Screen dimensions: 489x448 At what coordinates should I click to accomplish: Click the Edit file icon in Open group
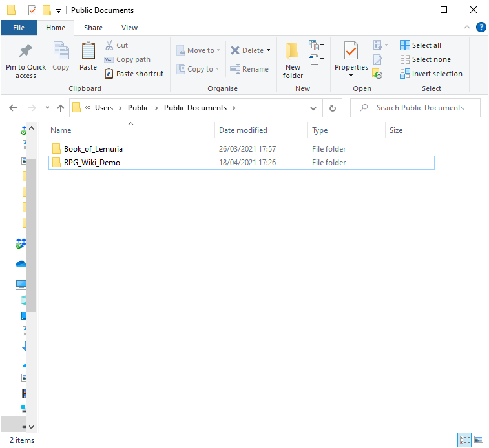[378, 59]
